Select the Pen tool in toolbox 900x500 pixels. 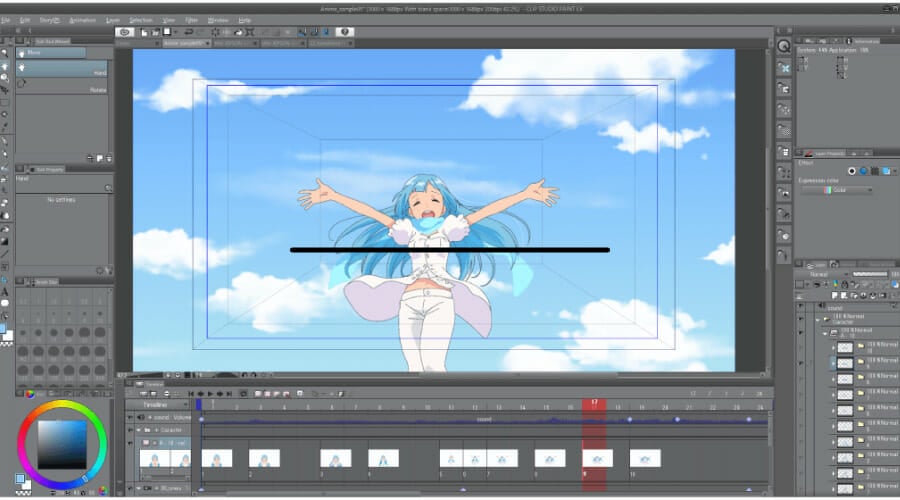tap(5, 141)
